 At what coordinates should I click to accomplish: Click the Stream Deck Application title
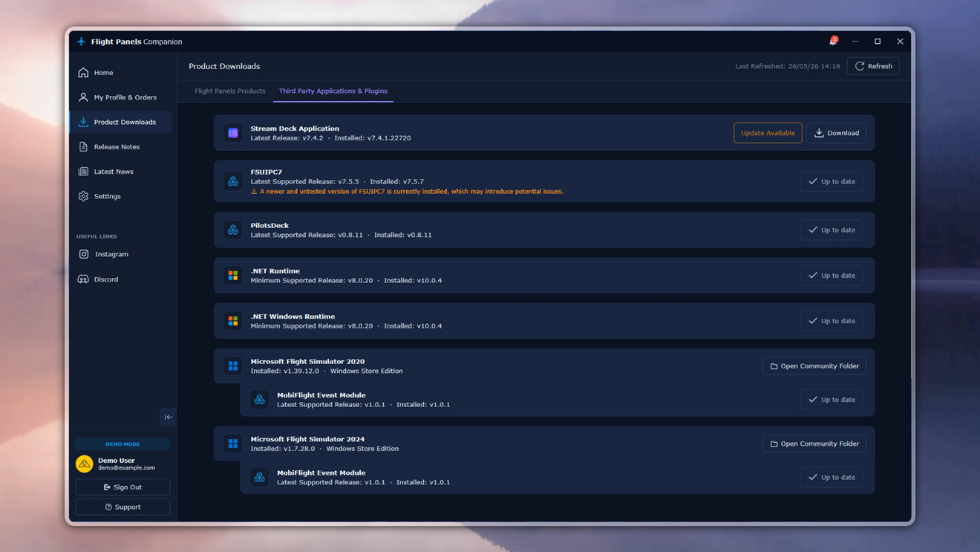click(x=295, y=129)
